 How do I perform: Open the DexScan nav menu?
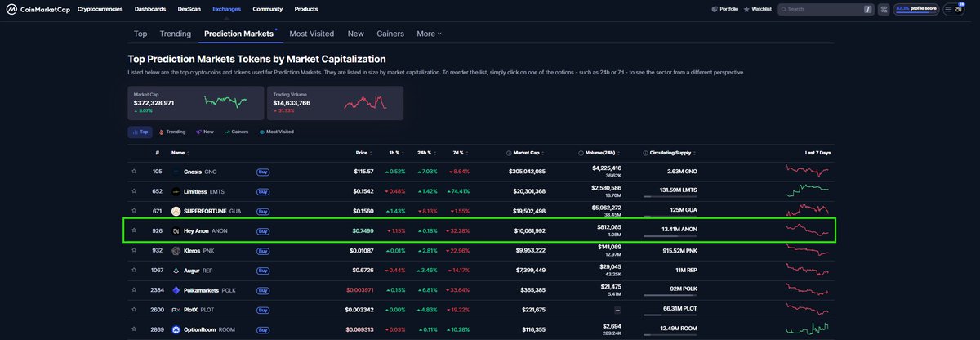pyautogui.click(x=189, y=9)
